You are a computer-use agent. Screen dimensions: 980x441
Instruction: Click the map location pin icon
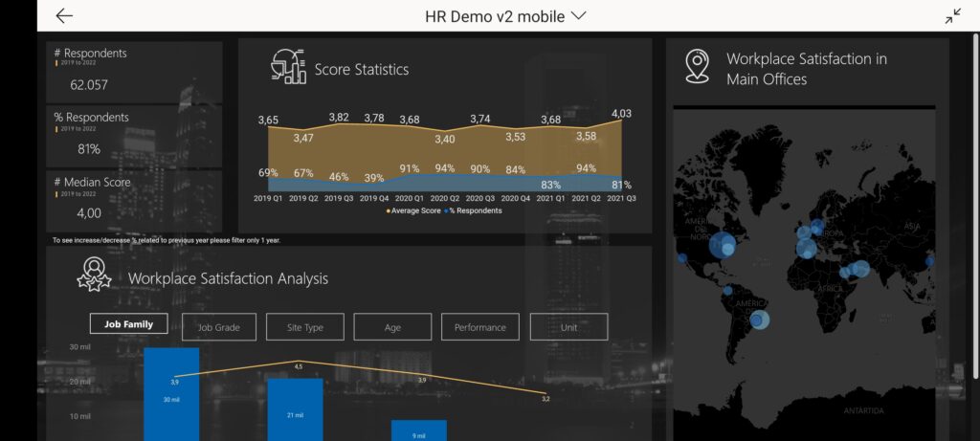click(x=698, y=67)
